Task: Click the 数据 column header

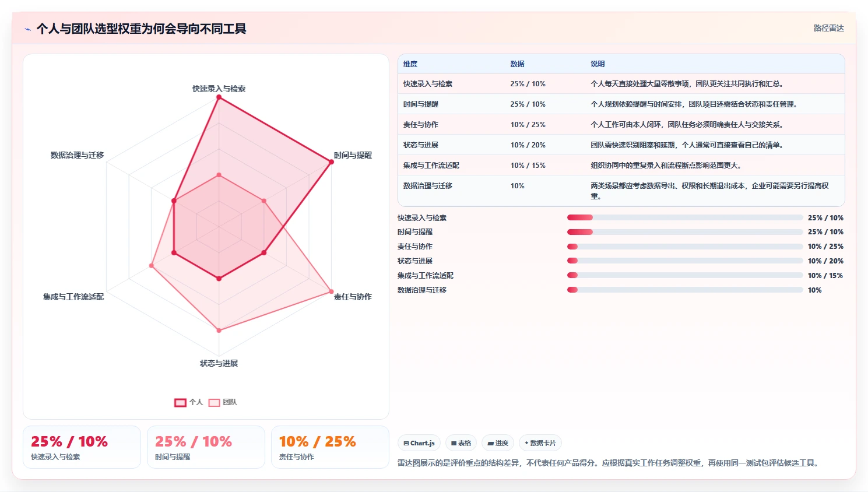Action: [x=517, y=64]
